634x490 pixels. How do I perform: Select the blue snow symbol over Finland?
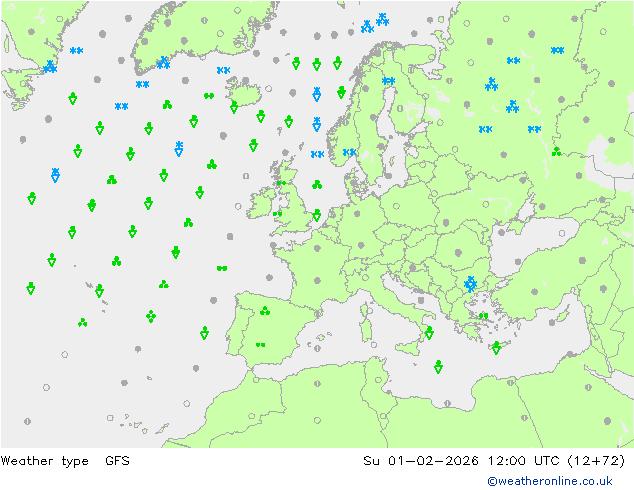(389, 81)
